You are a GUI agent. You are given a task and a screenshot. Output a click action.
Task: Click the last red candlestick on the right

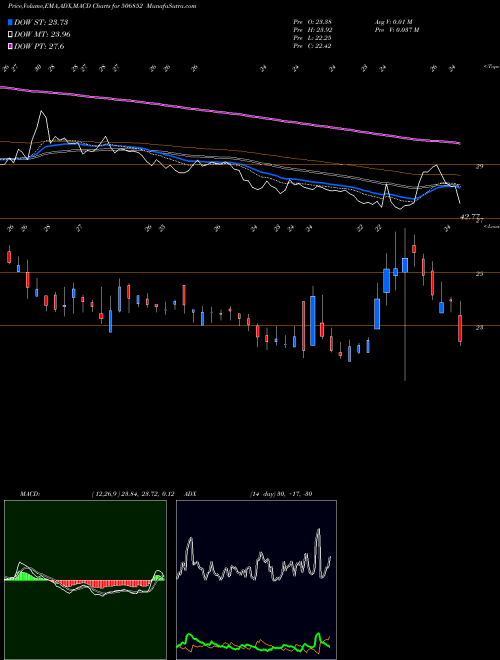pos(460,328)
